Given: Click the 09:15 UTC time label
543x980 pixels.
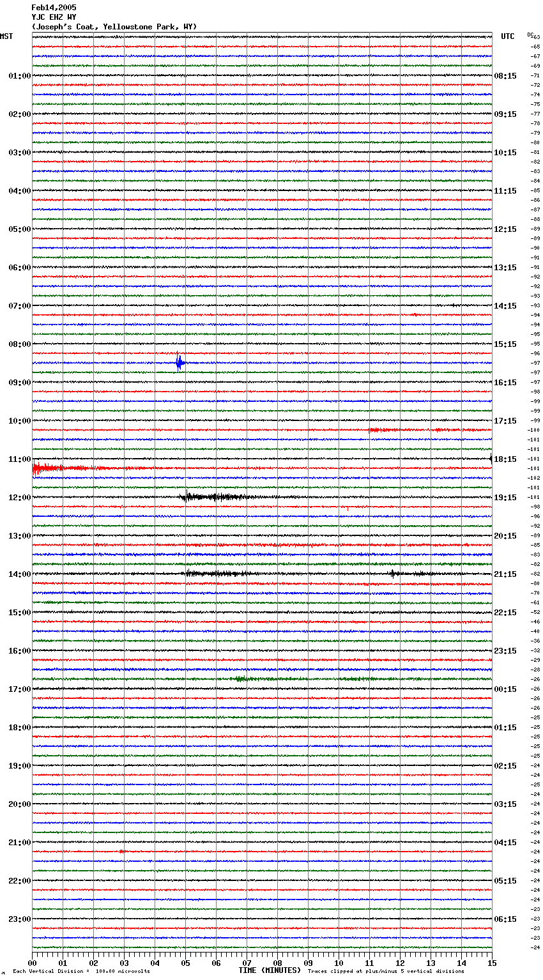Looking at the screenshot, I should point(505,114).
